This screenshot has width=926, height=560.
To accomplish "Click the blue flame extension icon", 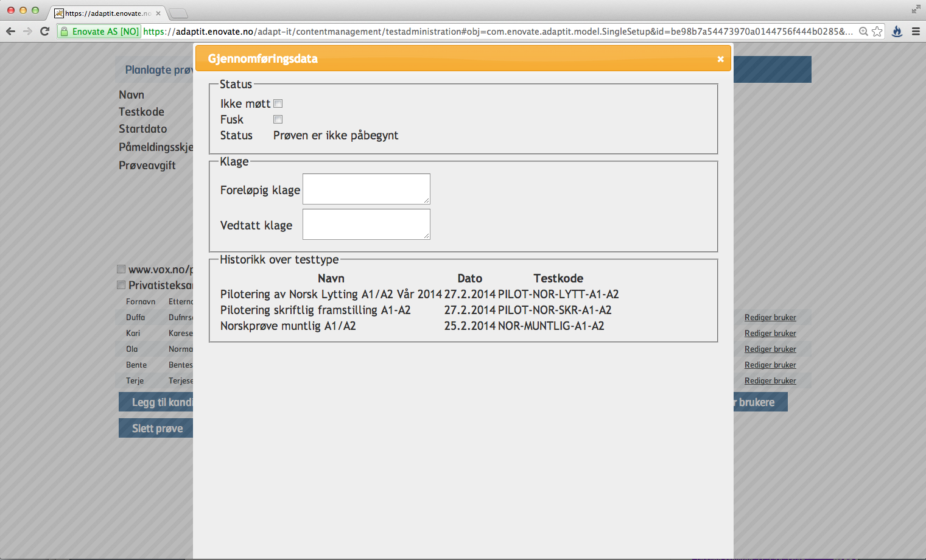I will (897, 32).
